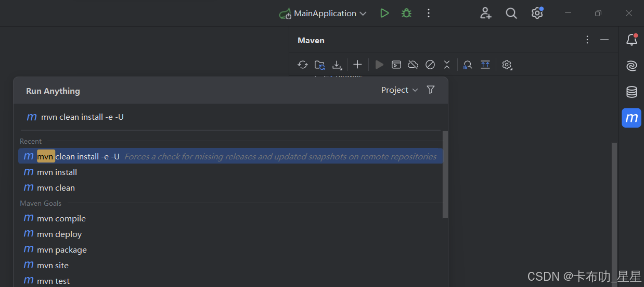Select recent mvn clean install -e -U
644x287 pixels.
pos(230,156)
